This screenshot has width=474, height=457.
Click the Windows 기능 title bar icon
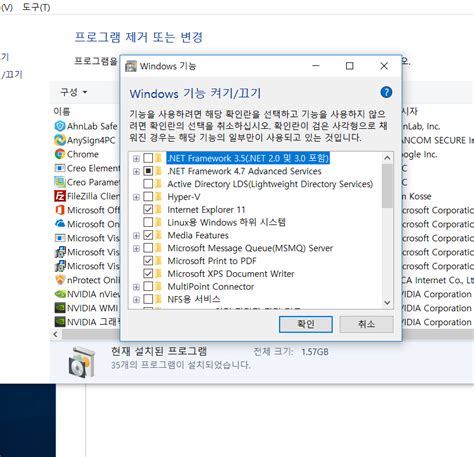tap(131, 66)
